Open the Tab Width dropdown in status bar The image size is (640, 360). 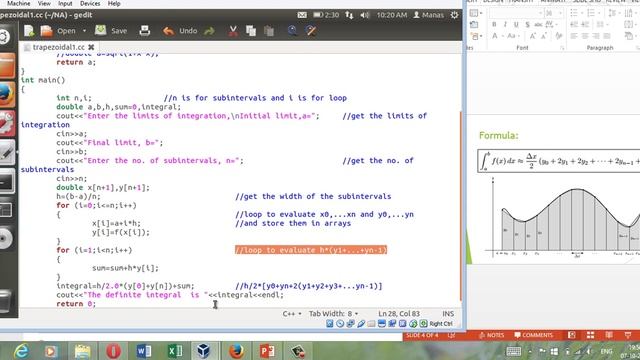pos(333,313)
